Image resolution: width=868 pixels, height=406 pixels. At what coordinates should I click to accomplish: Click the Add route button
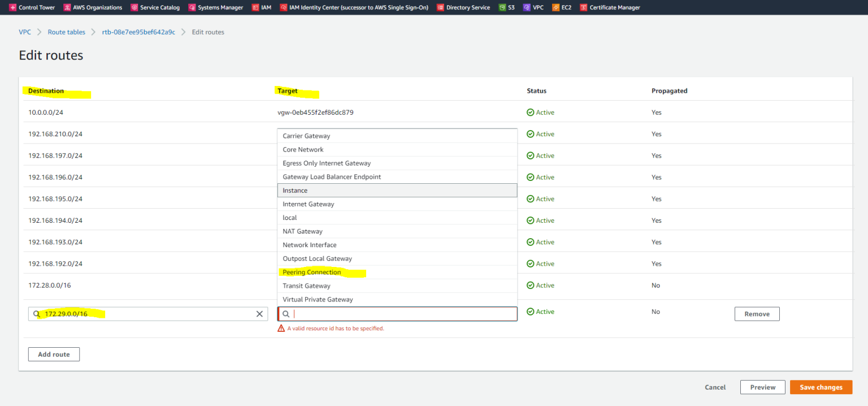[54, 354]
